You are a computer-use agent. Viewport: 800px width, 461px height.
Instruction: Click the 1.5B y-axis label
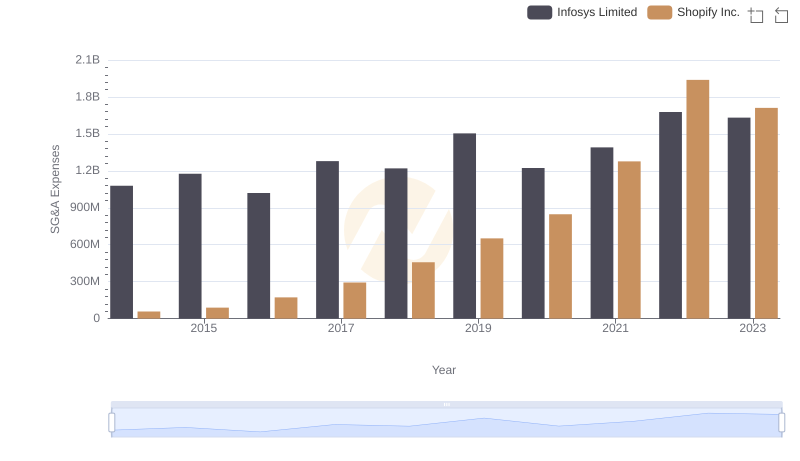coord(88,134)
